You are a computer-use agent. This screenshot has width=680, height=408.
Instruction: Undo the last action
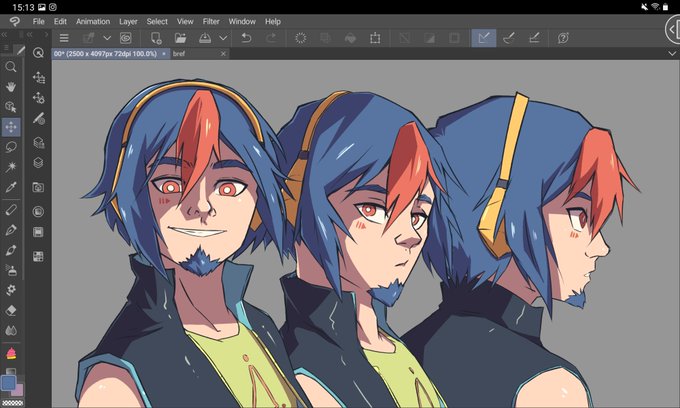[x=246, y=38]
